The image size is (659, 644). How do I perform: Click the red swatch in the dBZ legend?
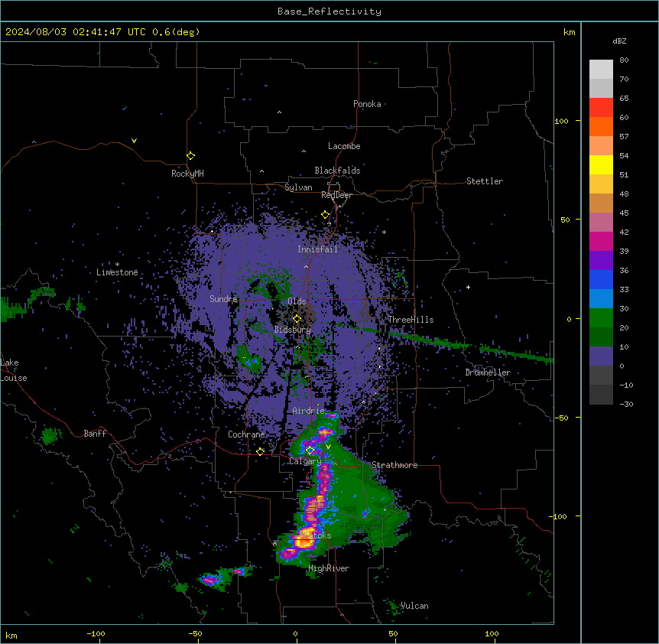point(601,107)
